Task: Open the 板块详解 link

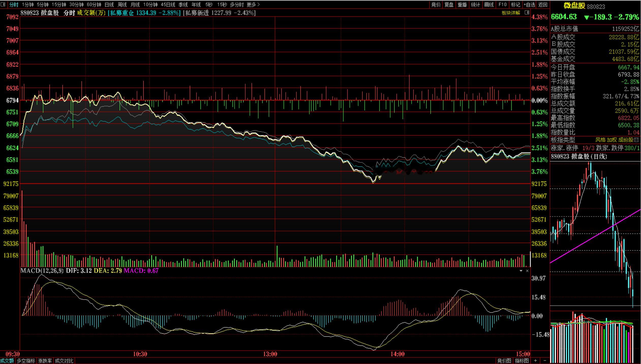Action: tap(511, 13)
